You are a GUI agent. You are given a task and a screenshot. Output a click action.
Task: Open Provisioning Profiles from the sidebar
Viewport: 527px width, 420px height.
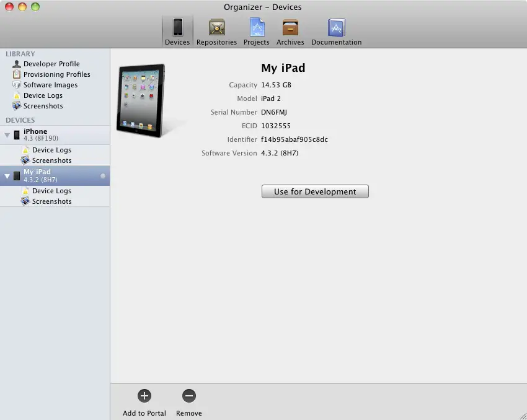point(57,74)
